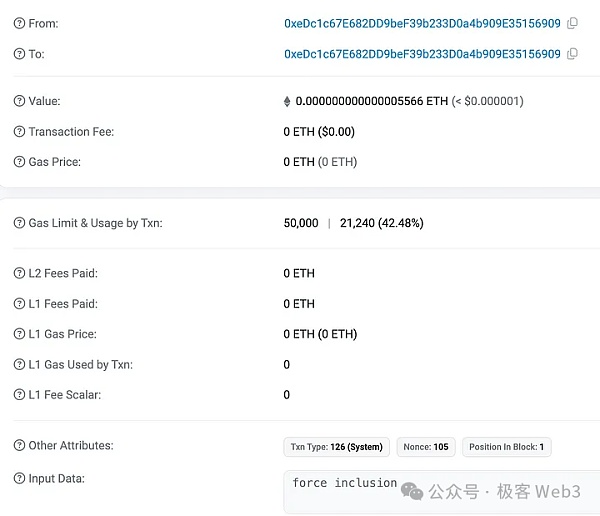Click the help icon next to Gas Price
The image size is (600, 516).
[19, 162]
